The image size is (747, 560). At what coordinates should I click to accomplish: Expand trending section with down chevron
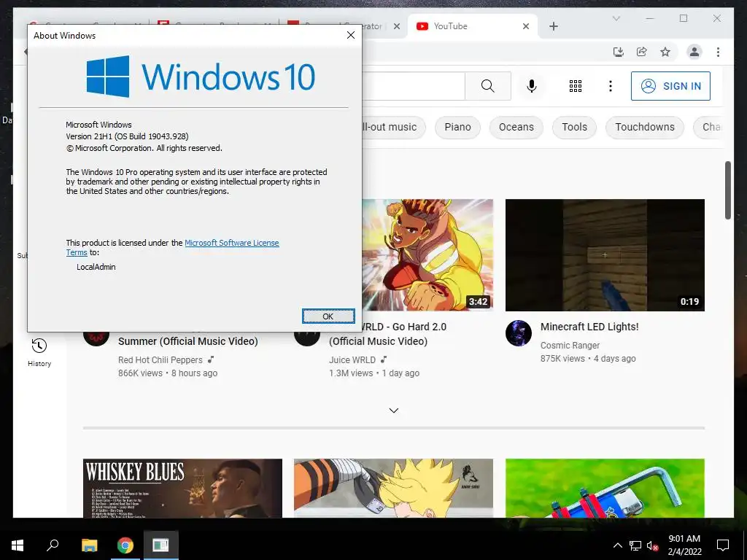(393, 411)
